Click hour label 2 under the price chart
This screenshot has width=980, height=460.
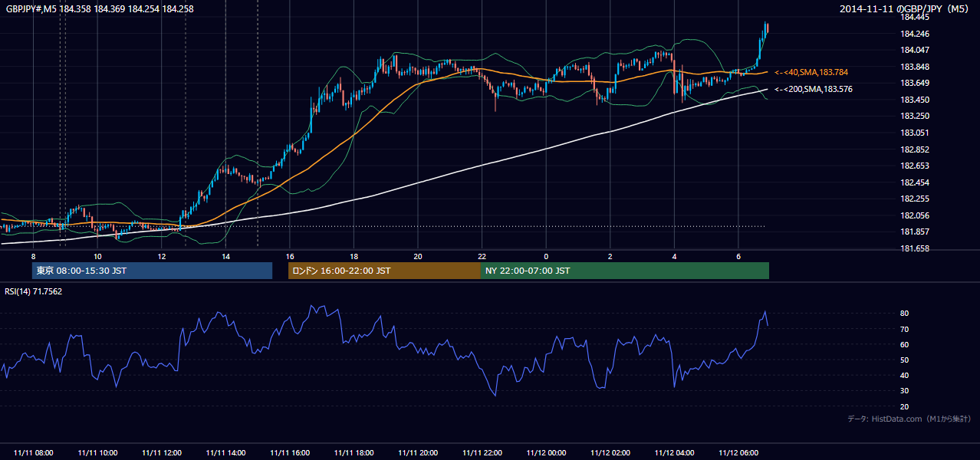[x=610, y=256]
